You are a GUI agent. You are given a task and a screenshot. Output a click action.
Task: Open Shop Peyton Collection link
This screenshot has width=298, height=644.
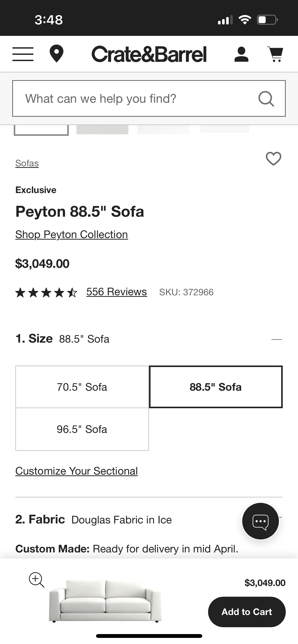click(72, 235)
